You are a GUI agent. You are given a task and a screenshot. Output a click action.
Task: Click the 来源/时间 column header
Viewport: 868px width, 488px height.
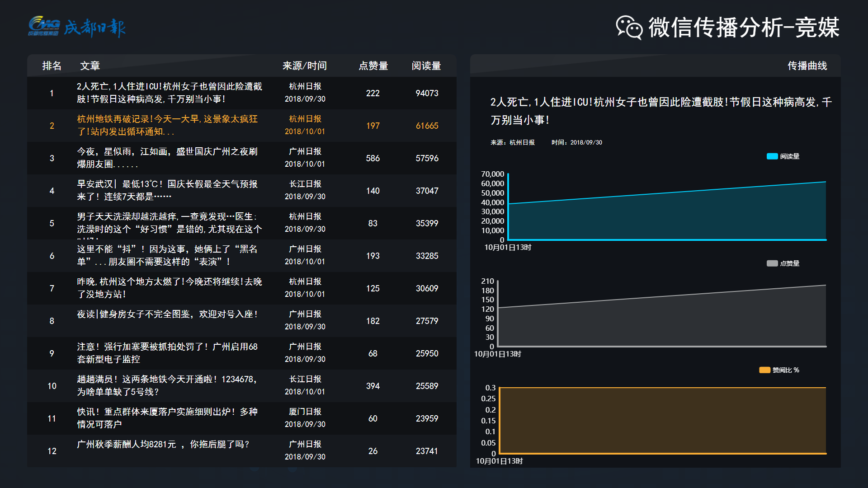pyautogui.click(x=304, y=66)
